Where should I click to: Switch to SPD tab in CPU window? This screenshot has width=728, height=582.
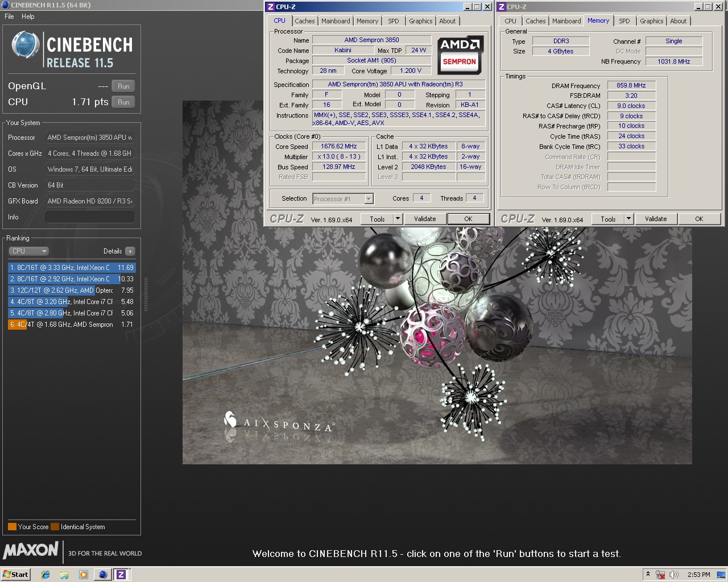point(394,21)
